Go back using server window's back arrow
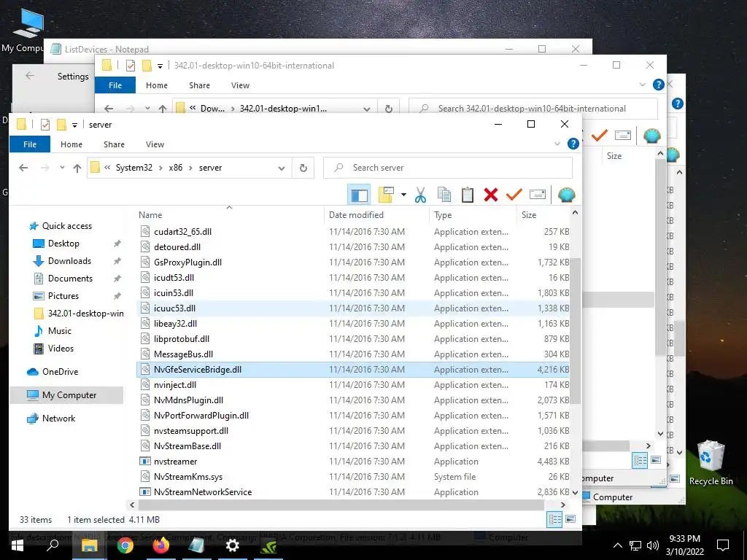The height and width of the screenshot is (560, 747). (23, 168)
